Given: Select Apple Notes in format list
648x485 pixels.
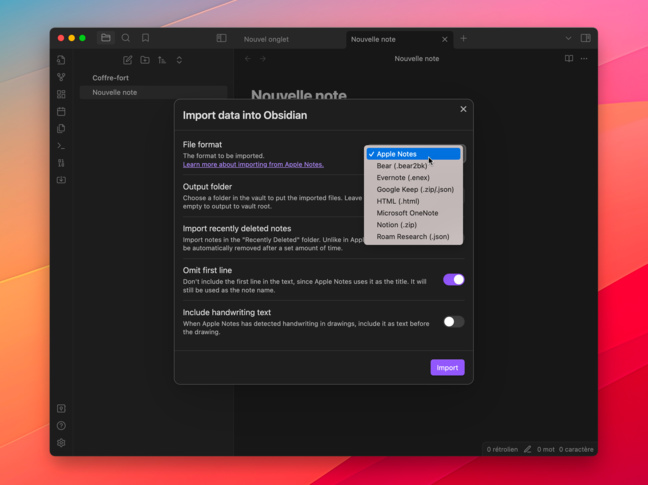Looking at the screenshot, I should (413, 154).
